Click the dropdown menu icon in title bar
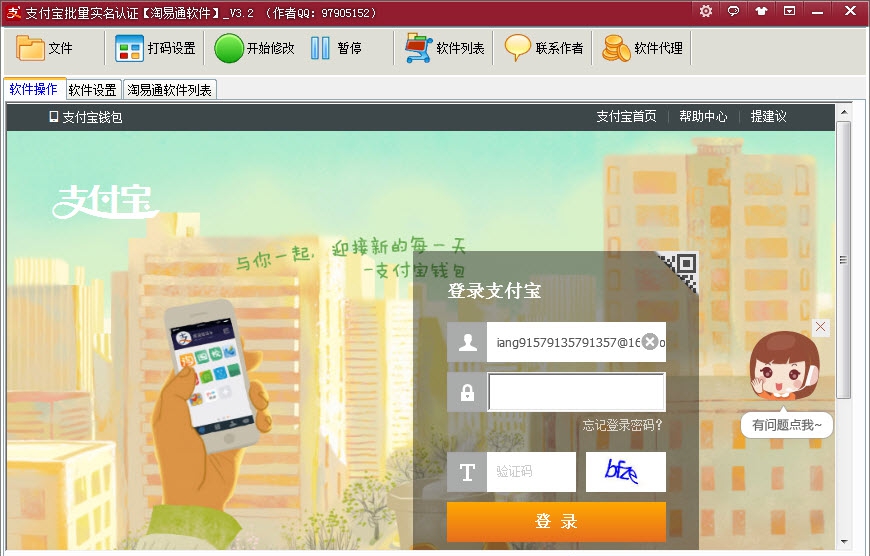The image size is (870, 556). point(789,11)
